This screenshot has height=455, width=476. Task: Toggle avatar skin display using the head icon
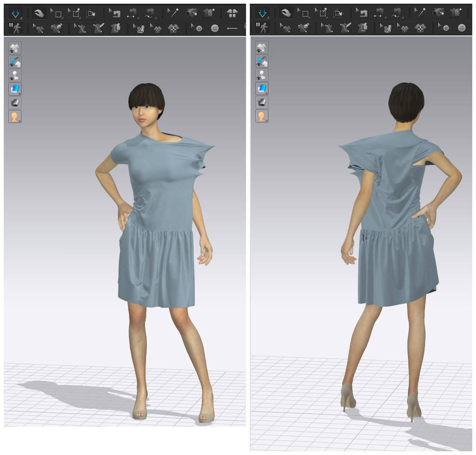(x=15, y=116)
